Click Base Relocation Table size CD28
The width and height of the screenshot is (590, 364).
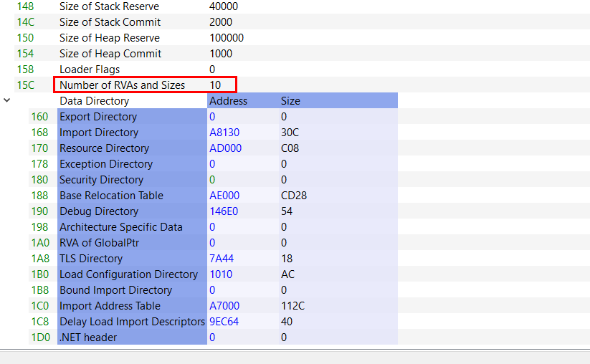[294, 196]
